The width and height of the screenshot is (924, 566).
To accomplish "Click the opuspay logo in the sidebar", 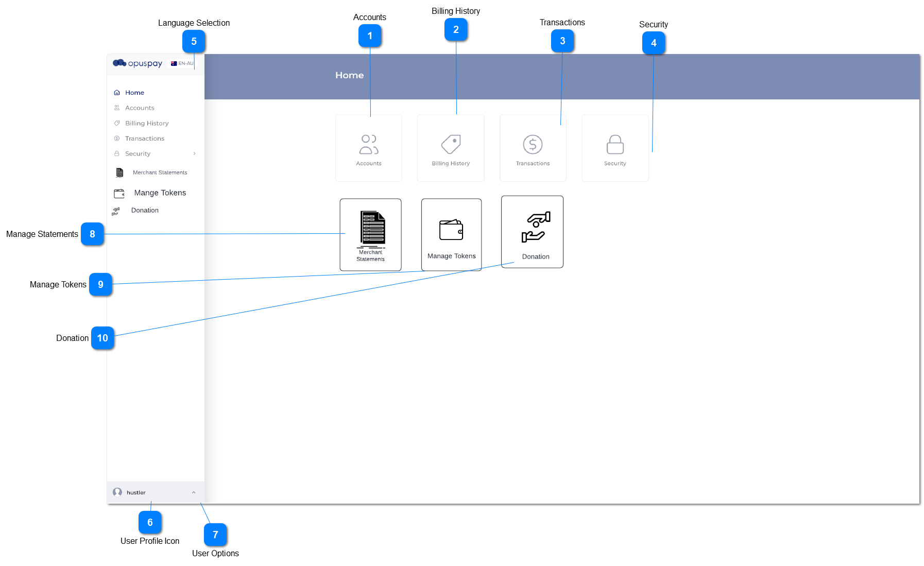I will [x=138, y=63].
